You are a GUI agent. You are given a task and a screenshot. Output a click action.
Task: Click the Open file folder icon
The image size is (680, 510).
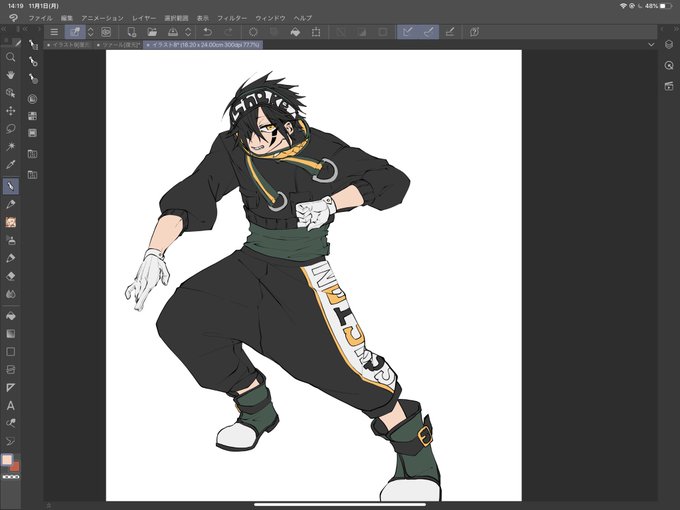click(152, 32)
